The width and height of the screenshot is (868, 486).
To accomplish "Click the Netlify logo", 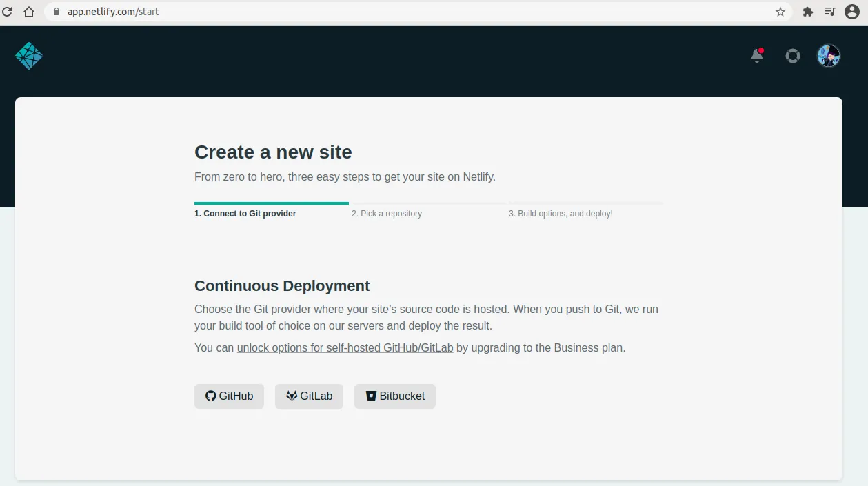I will point(29,56).
